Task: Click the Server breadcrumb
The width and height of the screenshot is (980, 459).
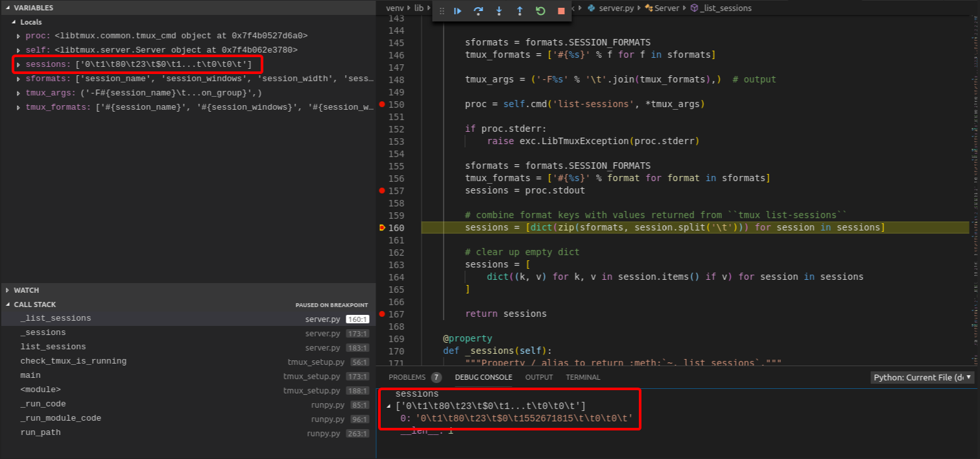Action: (x=667, y=8)
